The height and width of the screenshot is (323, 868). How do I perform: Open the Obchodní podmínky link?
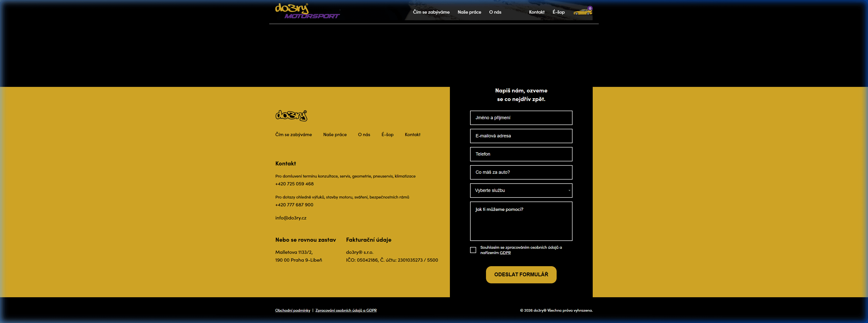pyautogui.click(x=292, y=310)
